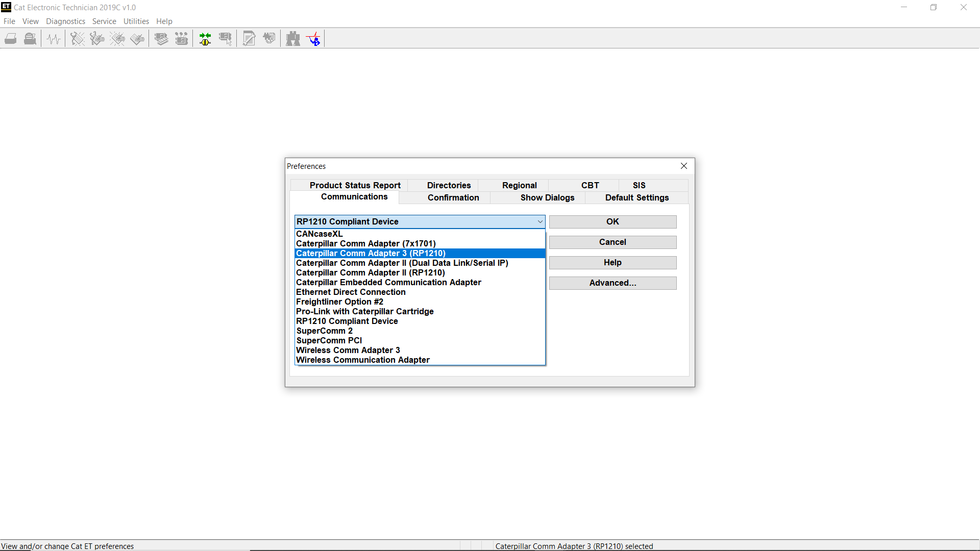Open the Diagnostics menu
The image size is (980, 551).
(x=65, y=21)
